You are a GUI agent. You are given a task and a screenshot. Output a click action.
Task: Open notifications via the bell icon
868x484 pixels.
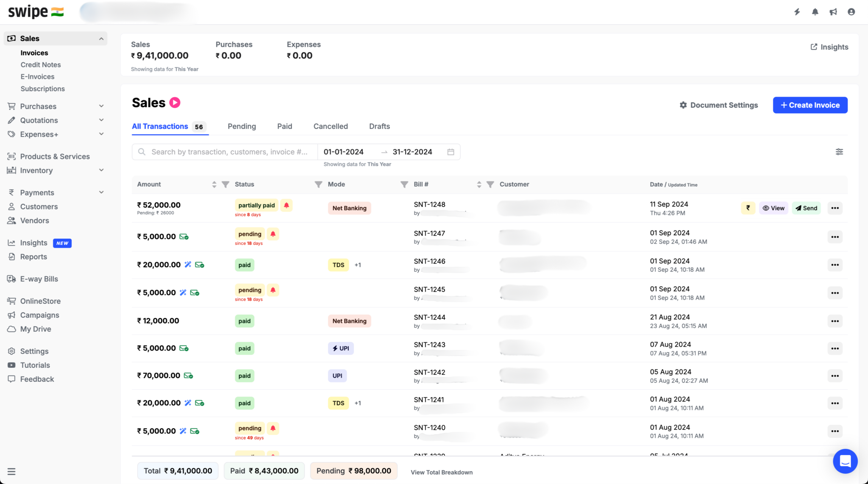[815, 11]
